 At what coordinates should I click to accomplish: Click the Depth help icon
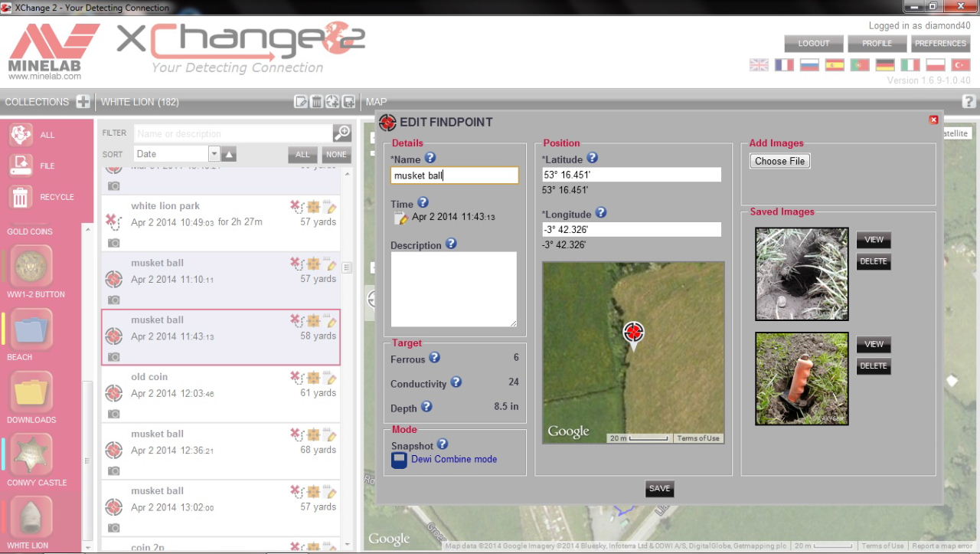click(426, 407)
